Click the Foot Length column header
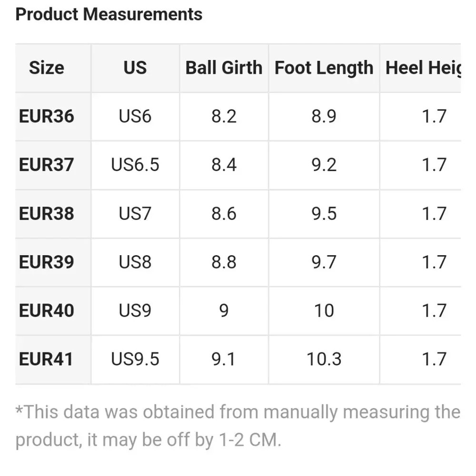This screenshot has width=476, height=476. [x=324, y=68]
